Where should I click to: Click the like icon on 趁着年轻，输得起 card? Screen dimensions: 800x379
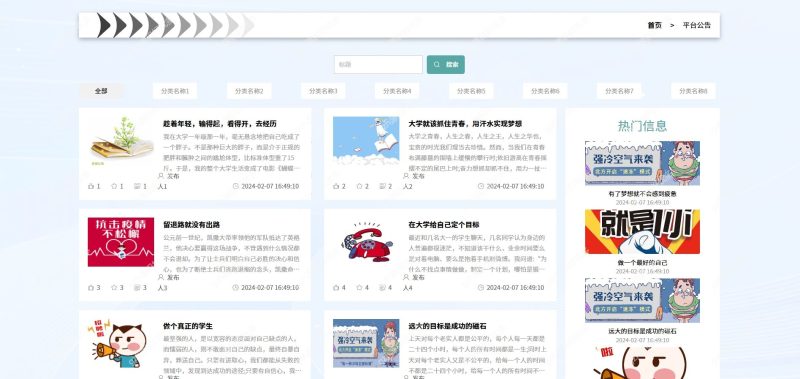coord(91,186)
